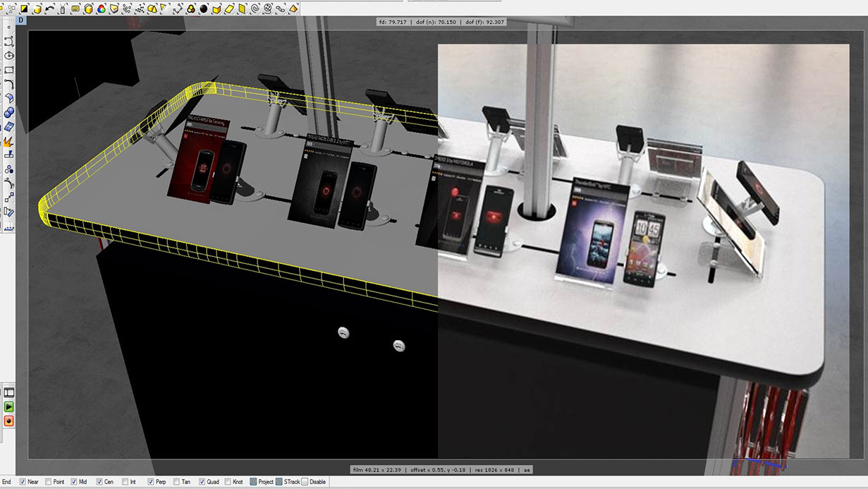Select the explode tool icon in sidebar
Viewport: 868px width, 489px height.
9,141
